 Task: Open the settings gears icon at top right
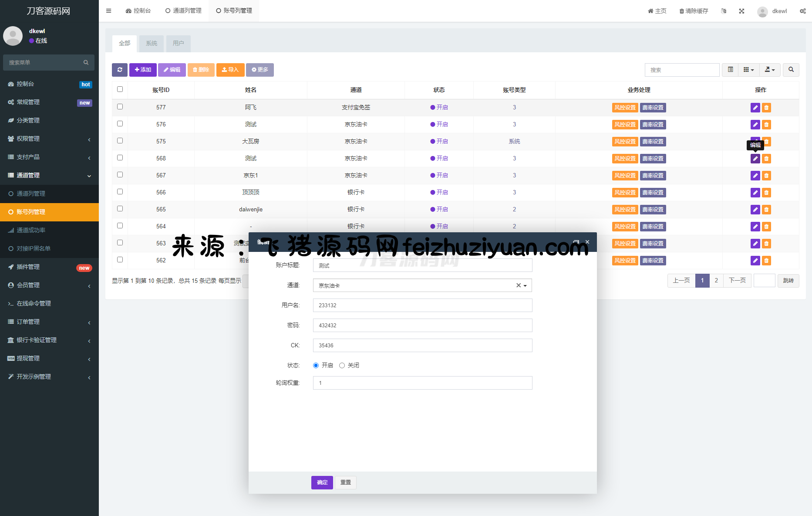(802, 11)
